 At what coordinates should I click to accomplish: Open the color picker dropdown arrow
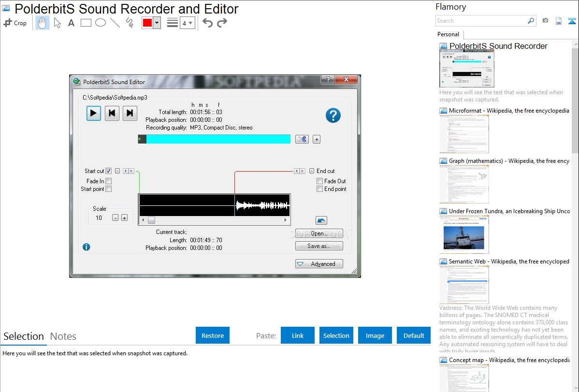click(157, 23)
